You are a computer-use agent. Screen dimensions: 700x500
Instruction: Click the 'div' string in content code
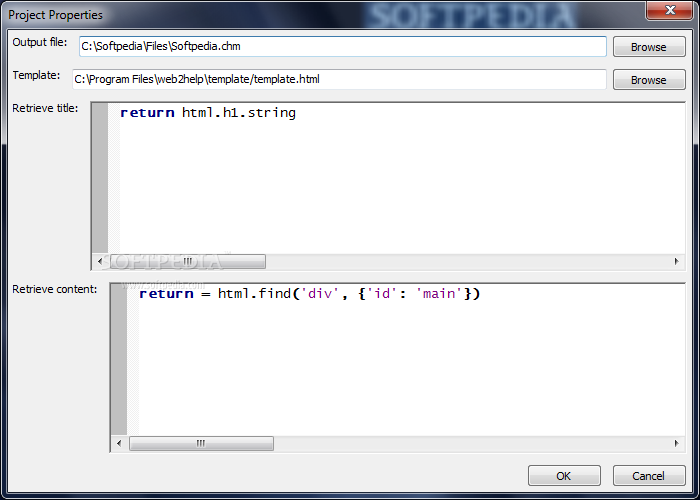321,294
